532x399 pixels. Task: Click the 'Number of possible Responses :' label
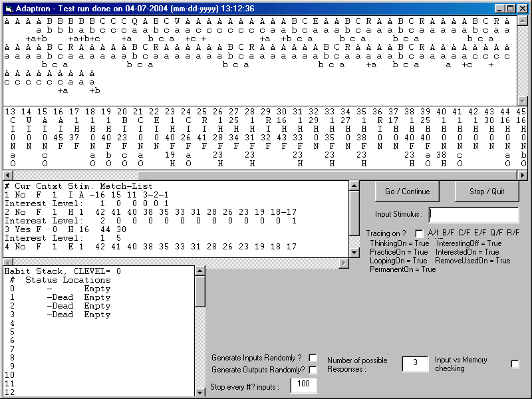[357, 364]
